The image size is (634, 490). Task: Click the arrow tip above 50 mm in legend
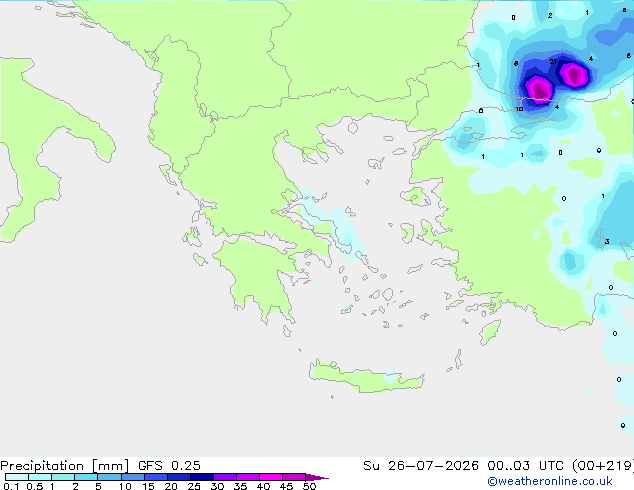(x=317, y=477)
